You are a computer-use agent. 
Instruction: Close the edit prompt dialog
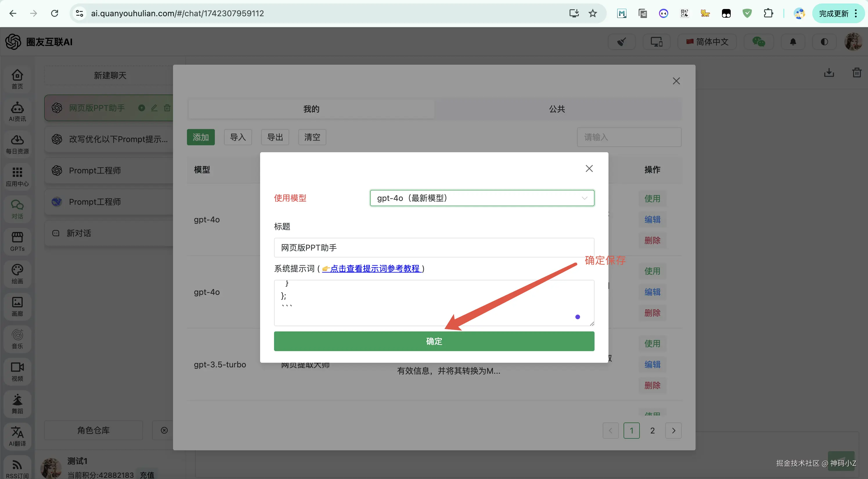(589, 168)
